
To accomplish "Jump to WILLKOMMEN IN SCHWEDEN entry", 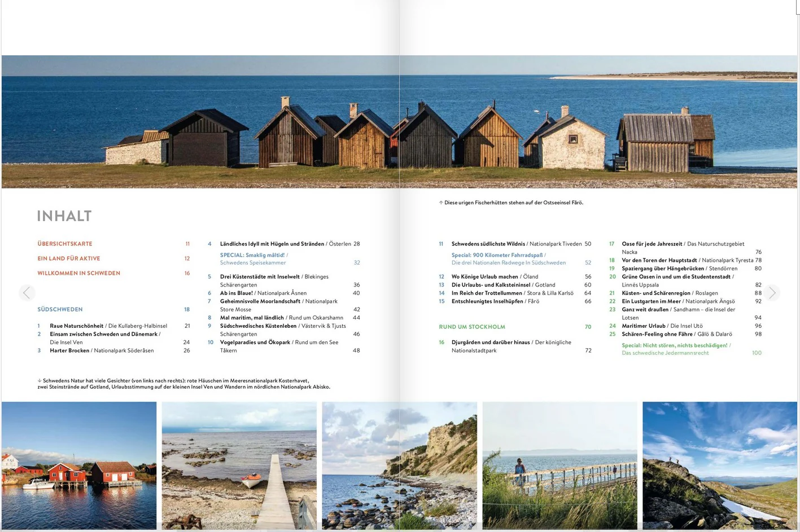I will pyautogui.click(x=78, y=273).
